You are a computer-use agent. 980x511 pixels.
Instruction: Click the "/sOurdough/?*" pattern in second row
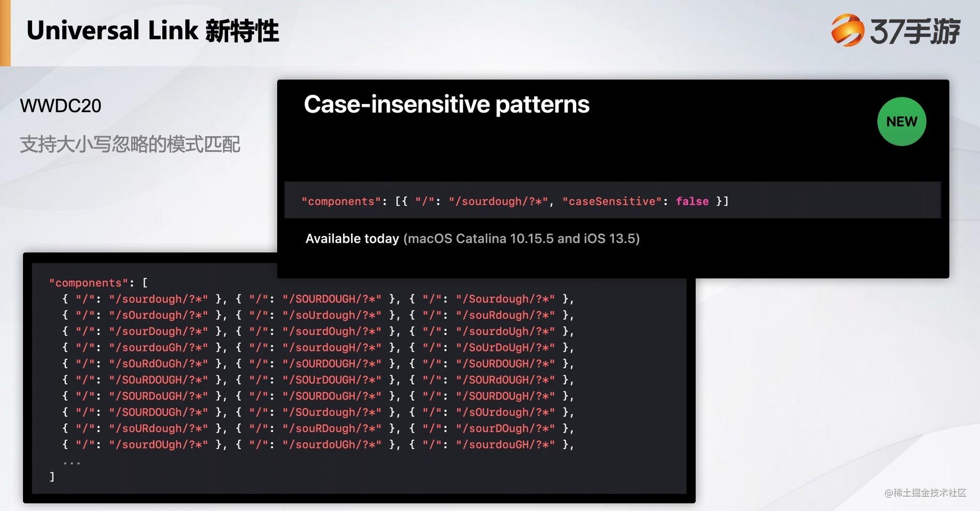click(158, 315)
